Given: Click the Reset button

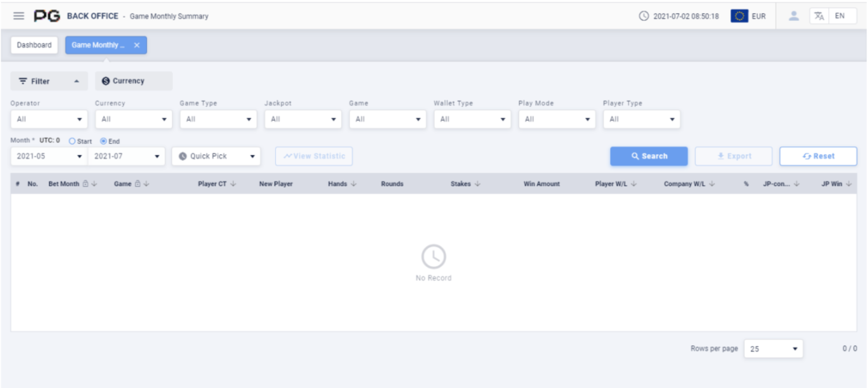Looking at the screenshot, I should click(818, 156).
